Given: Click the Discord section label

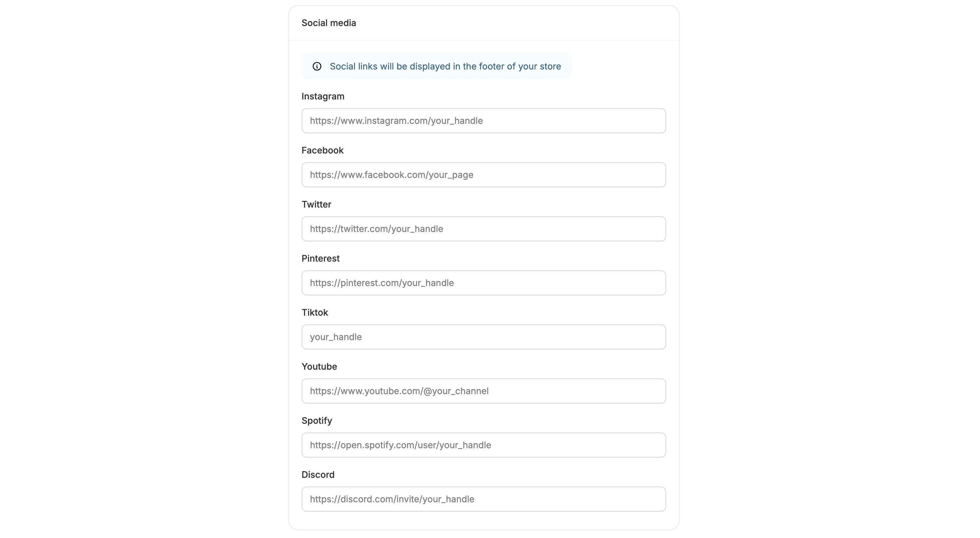Looking at the screenshot, I should (x=318, y=474).
